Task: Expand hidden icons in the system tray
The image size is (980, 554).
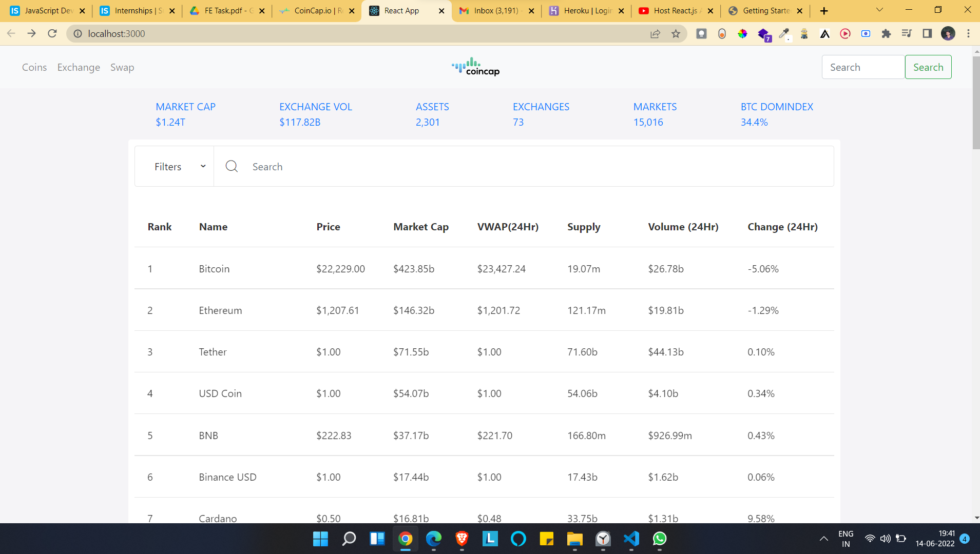Action: pos(824,538)
